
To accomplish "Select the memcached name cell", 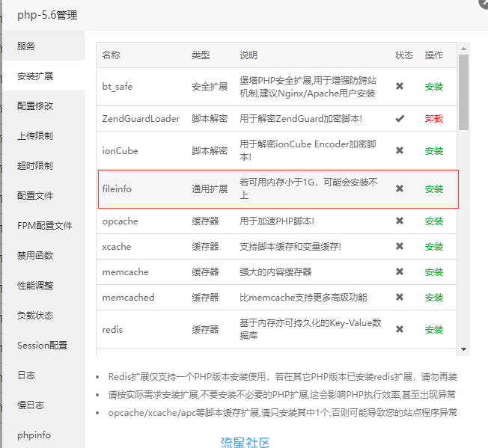I will tap(128, 298).
